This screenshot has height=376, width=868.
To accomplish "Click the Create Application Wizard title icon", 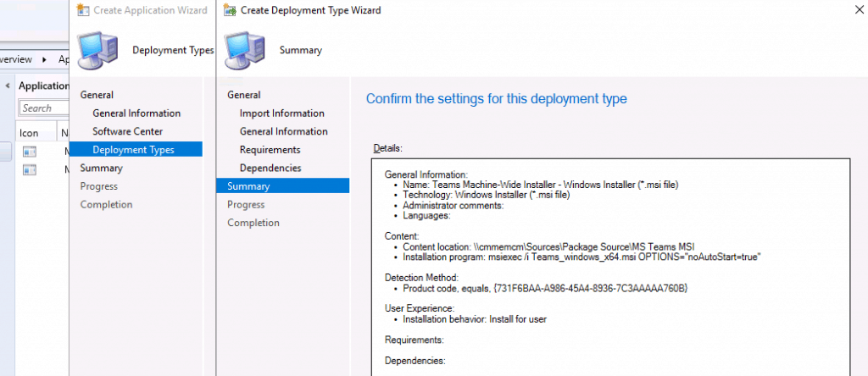I will coord(83,10).
